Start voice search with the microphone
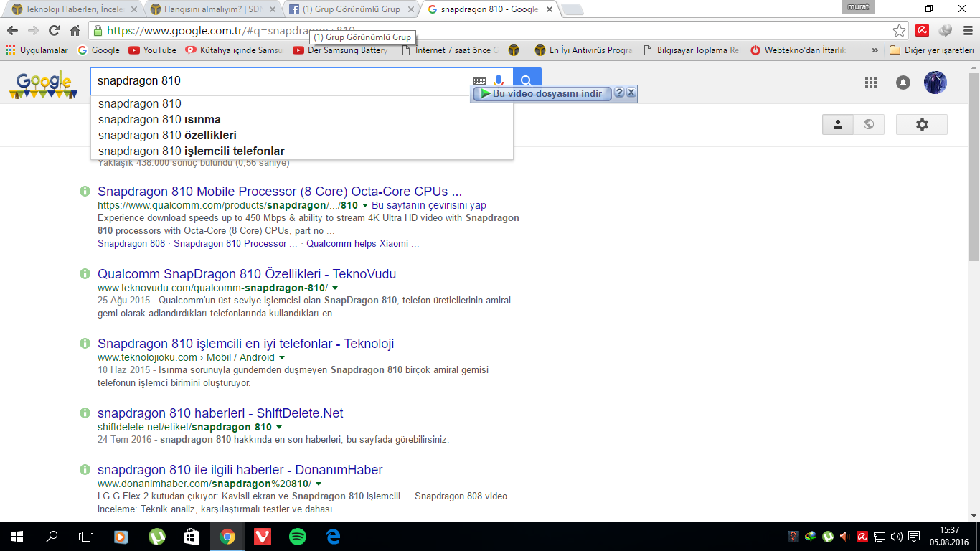Screen dimensions: 980x551 click(x=499, y=81)
